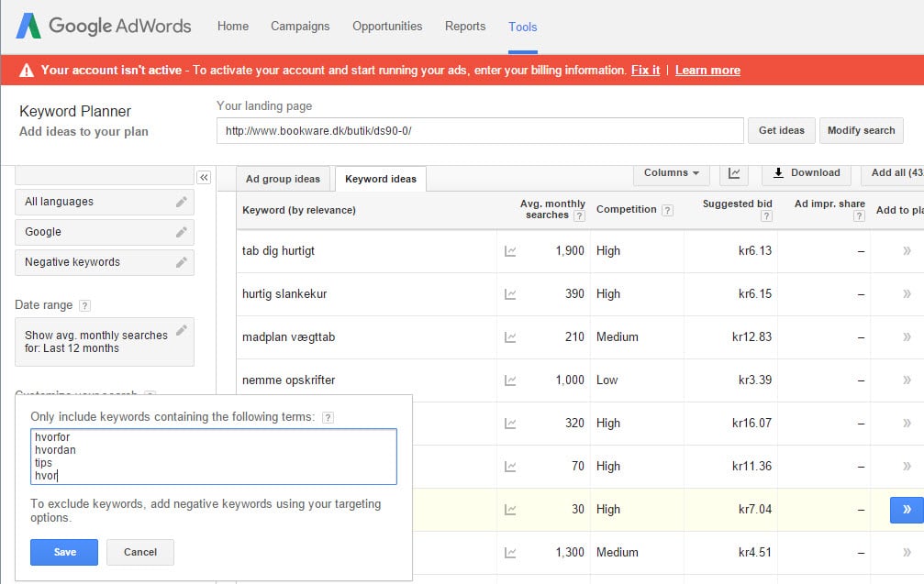Open the Google network targeting setting
The width and height of the screenshot is (924, 584).
coord(104,232)
